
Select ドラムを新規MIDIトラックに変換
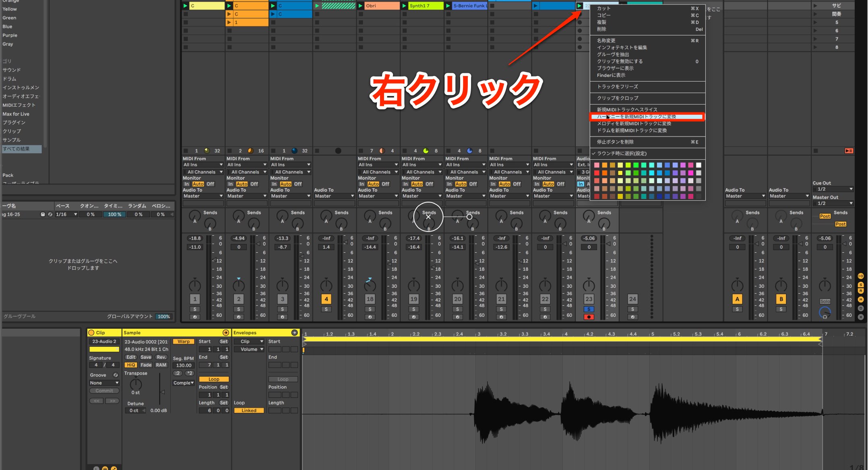[x=647, y=130]
